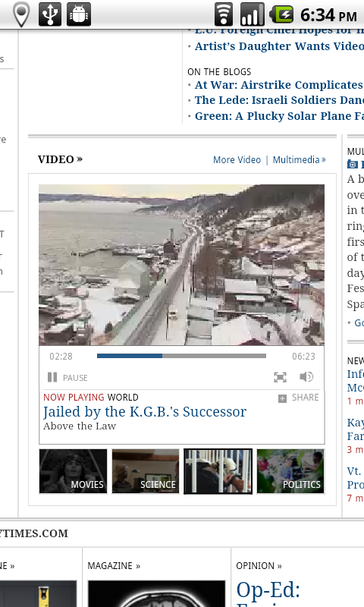Mute the video speaker icon

click(306, 376)
